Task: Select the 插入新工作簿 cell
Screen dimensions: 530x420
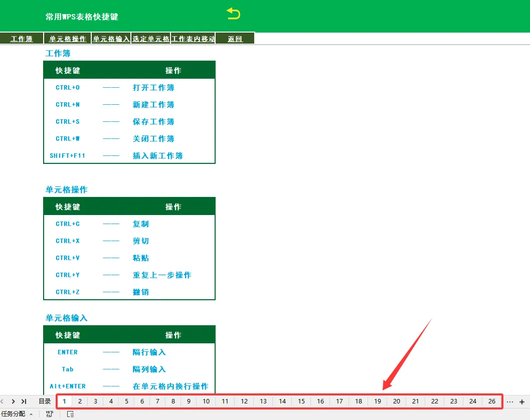Action: click(157, 156)
